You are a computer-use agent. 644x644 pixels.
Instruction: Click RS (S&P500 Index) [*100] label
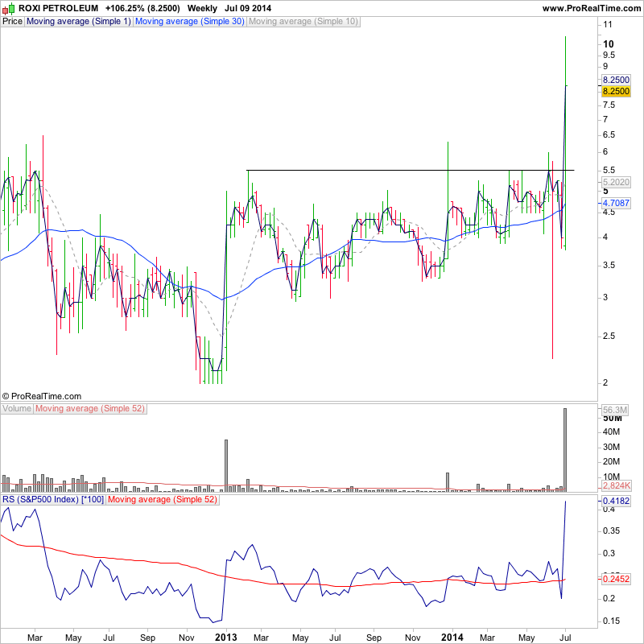(53, 500)
